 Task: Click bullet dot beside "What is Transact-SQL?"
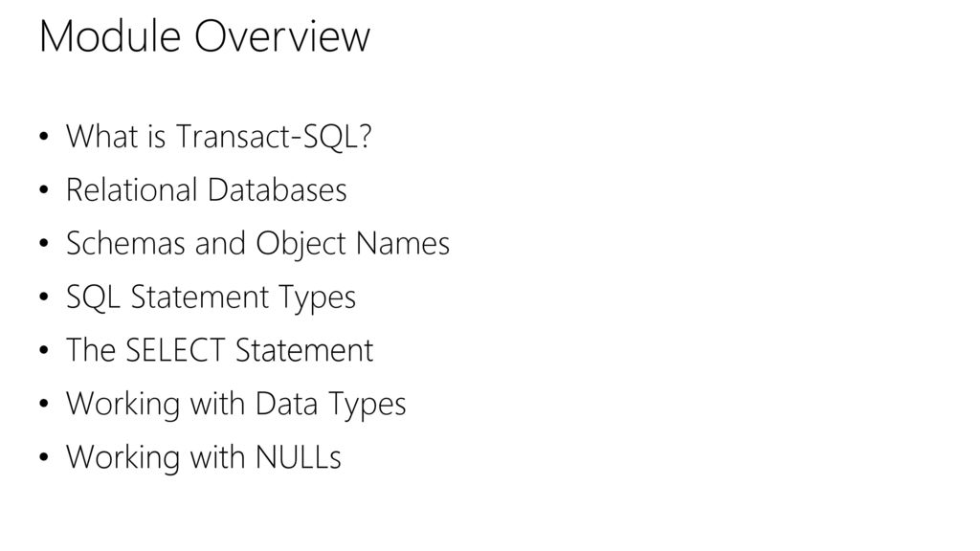coord(43,136)
